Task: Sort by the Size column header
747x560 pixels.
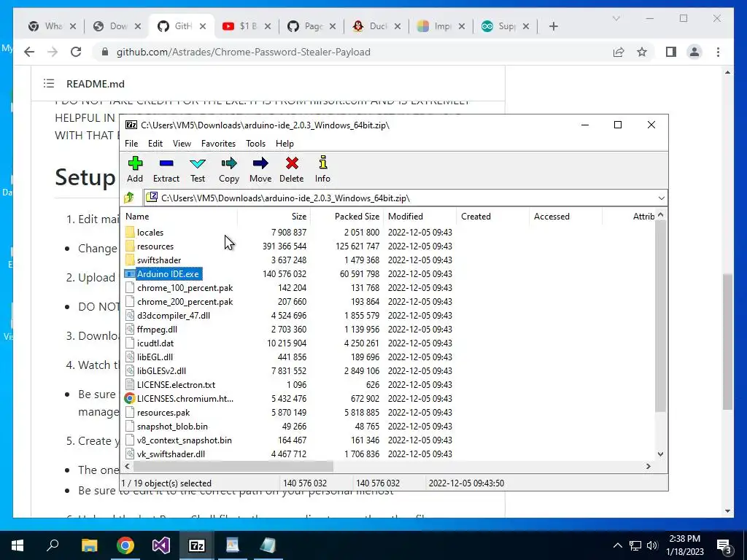Action: (274, 216)
